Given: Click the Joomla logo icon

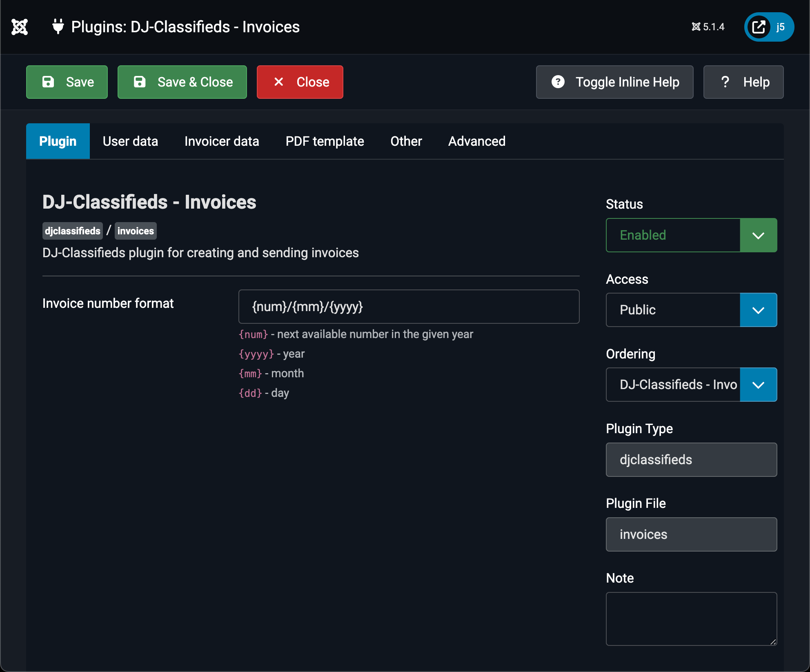Looking at the screenshot, I should (20, 27).
